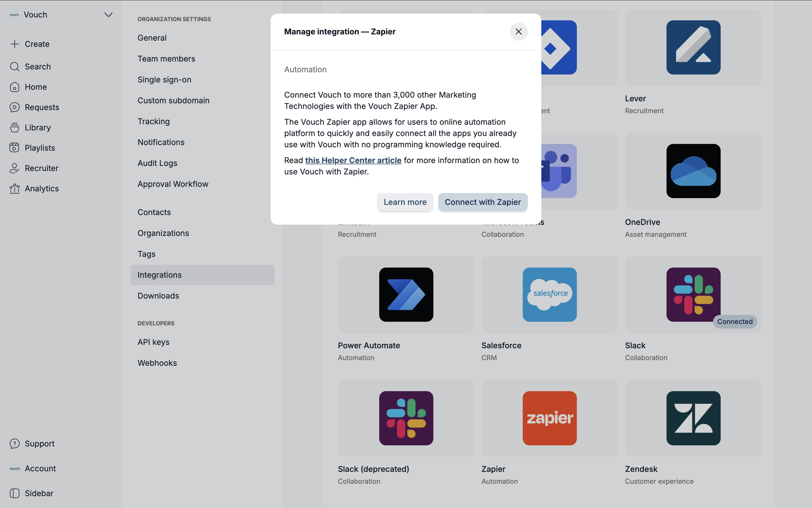This screenshot has width=812, height=508.
Task: Click the Recruiter person icon
Action: tap(14, 168)
